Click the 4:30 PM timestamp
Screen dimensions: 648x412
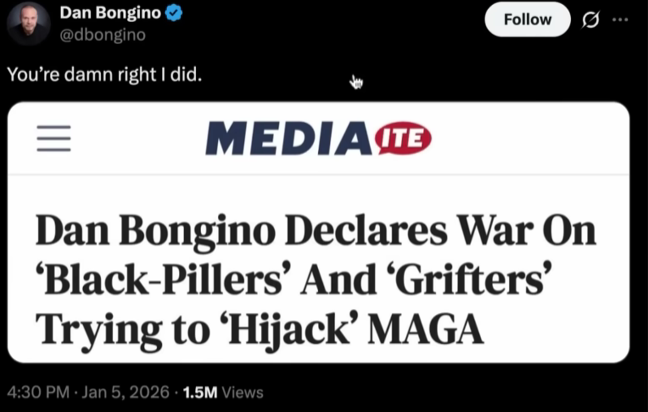38,392
